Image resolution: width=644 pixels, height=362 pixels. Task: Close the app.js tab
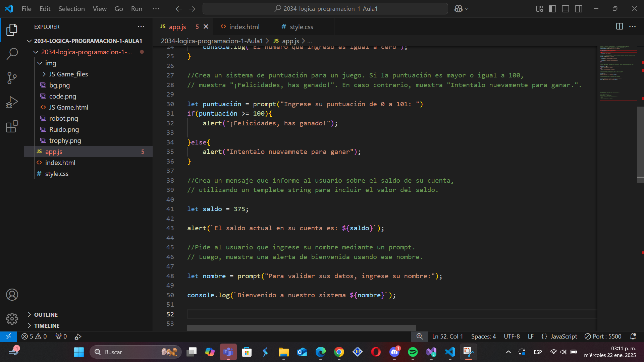[x=206, y=26]
